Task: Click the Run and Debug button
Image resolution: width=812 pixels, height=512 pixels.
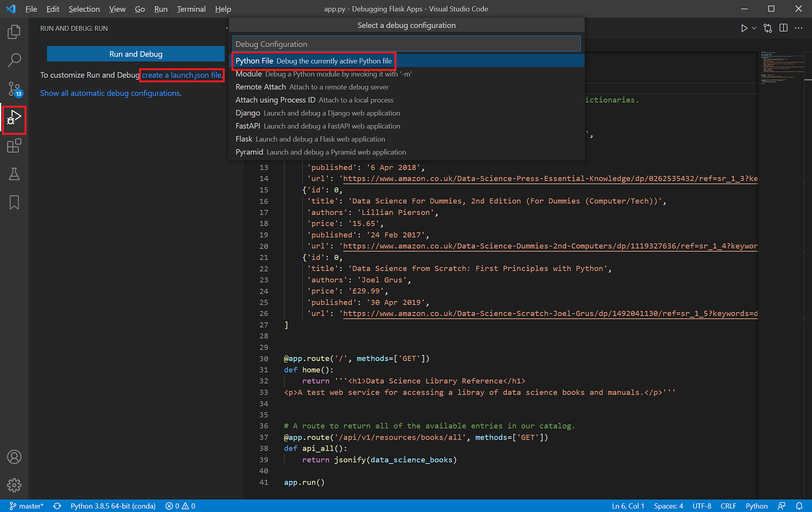Action: coord(136,54)
